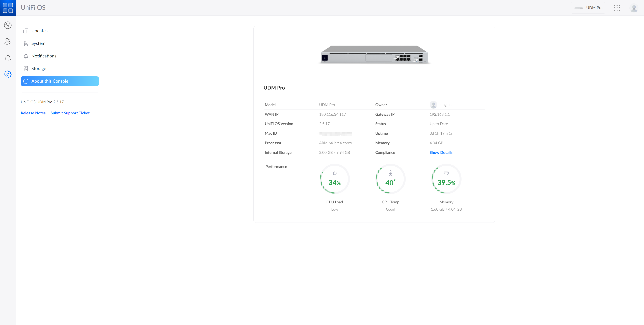644x325 pixels.
Task: Click the Storage disk icon
Action: 26,69
